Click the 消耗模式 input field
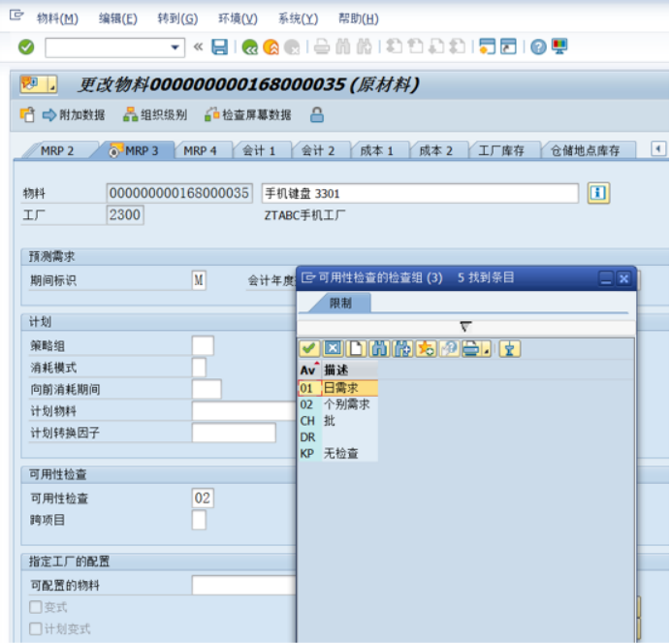670x644 pixels. pyautogui.click(x=199, y=368)
